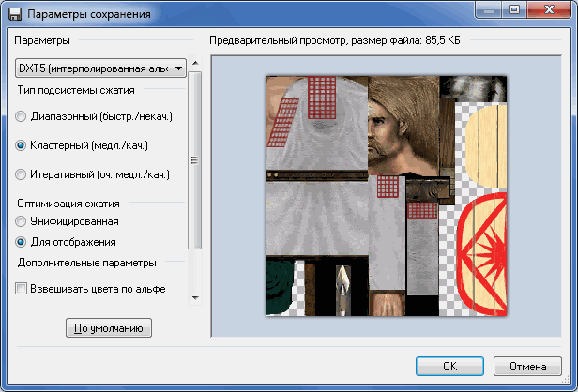The image size is (578, 392).
Task: Select the Кластерный (медл./кач.) radio option
Action: tap(82, 145)
